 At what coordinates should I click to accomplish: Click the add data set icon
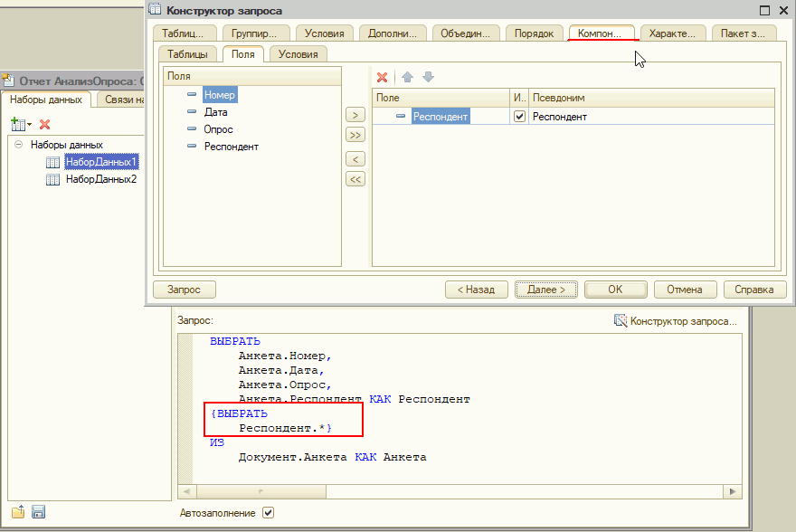pyautogui.click(x=18, y=124)
